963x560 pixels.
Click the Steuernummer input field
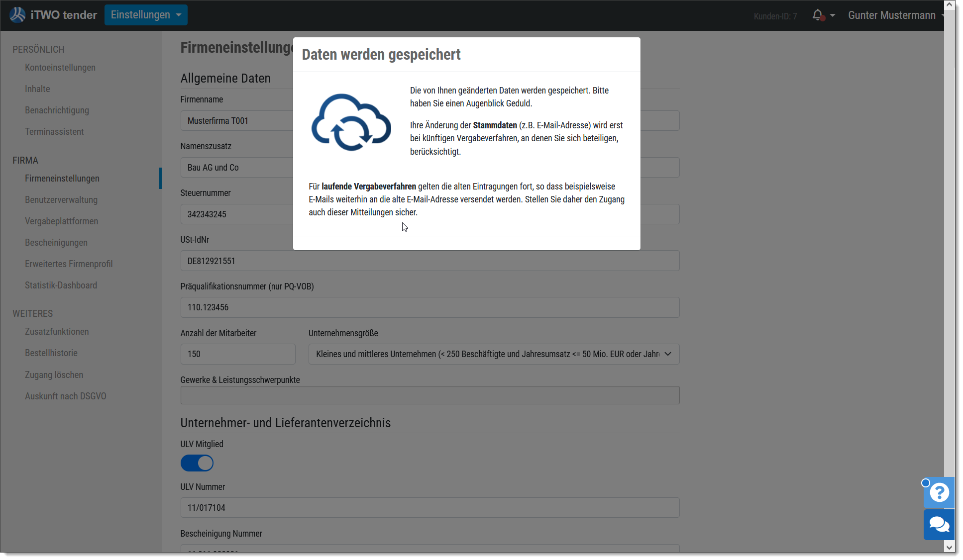coord(237,214)
